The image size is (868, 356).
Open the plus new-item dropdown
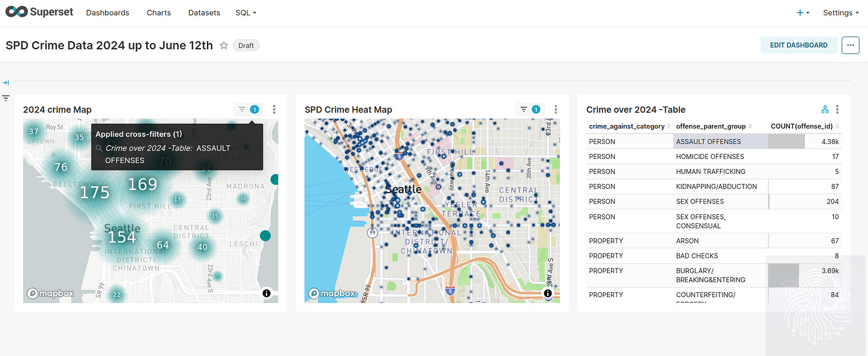pyautogui.click(x=803, y=13)
